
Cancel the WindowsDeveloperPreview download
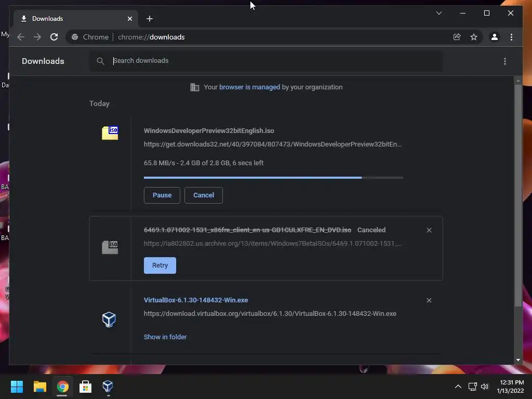point(204,195)
